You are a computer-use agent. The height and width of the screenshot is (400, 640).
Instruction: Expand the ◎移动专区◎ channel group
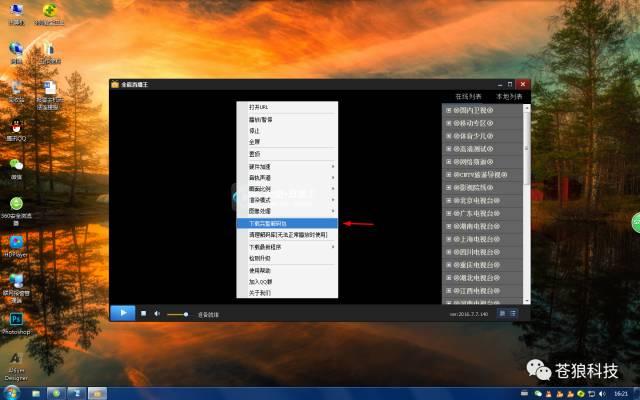pos(449,123)
